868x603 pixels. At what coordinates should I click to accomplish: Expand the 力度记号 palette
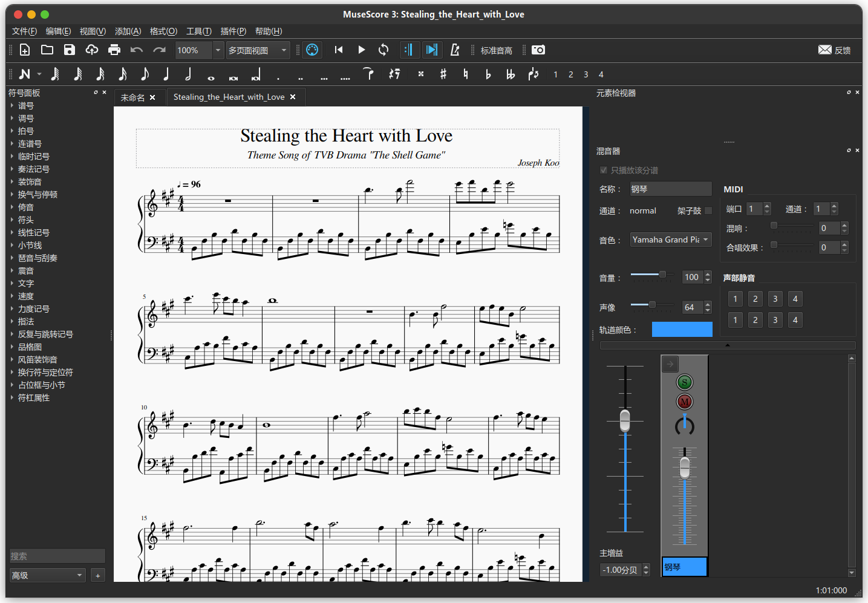[x=33, y=309]
